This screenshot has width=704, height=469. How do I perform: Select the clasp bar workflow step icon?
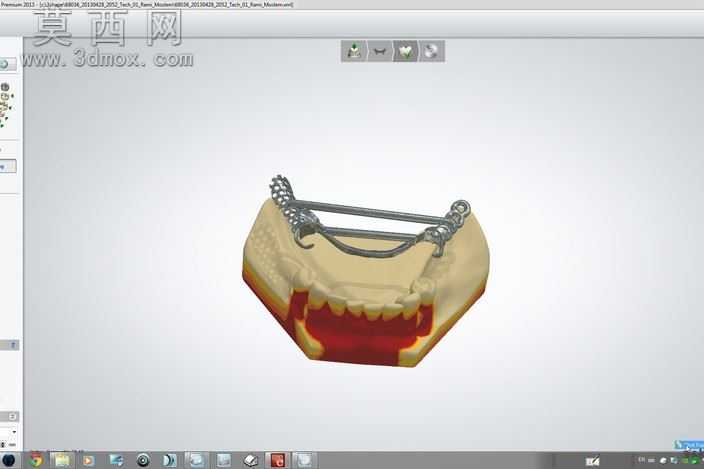pos(380,51)
